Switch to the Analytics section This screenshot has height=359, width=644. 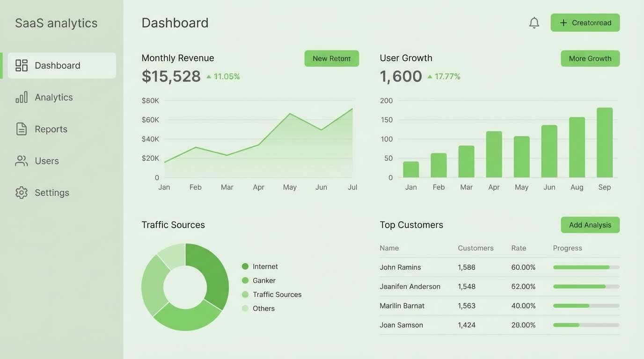click(53, 97)
